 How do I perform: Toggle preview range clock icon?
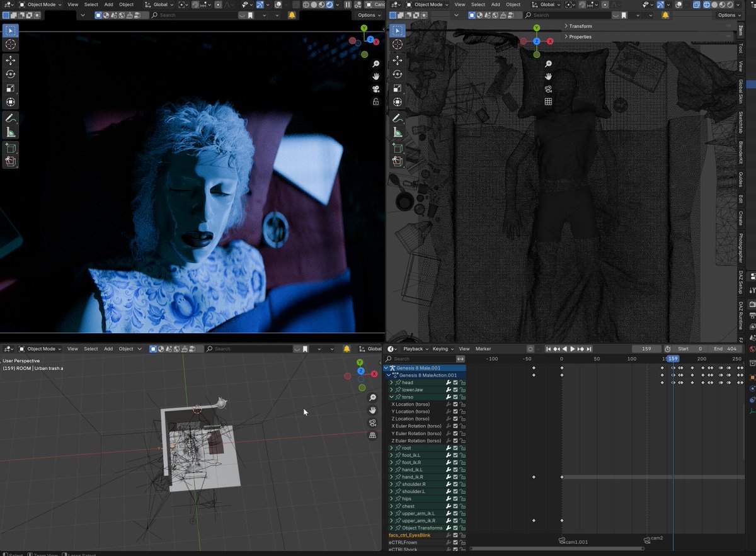pyautogui.click(x=667, y=349)
